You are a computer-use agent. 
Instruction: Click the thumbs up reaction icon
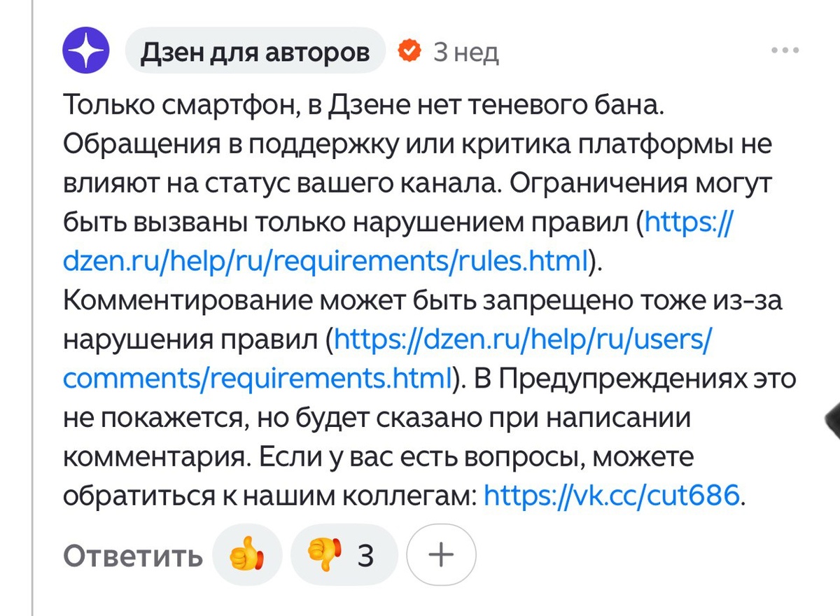tap(246, 554)
